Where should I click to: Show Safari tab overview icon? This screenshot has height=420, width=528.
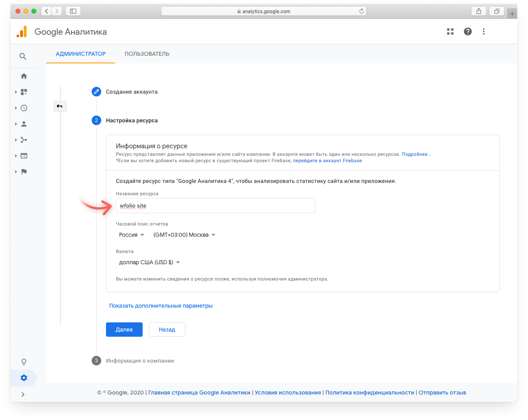497,11
